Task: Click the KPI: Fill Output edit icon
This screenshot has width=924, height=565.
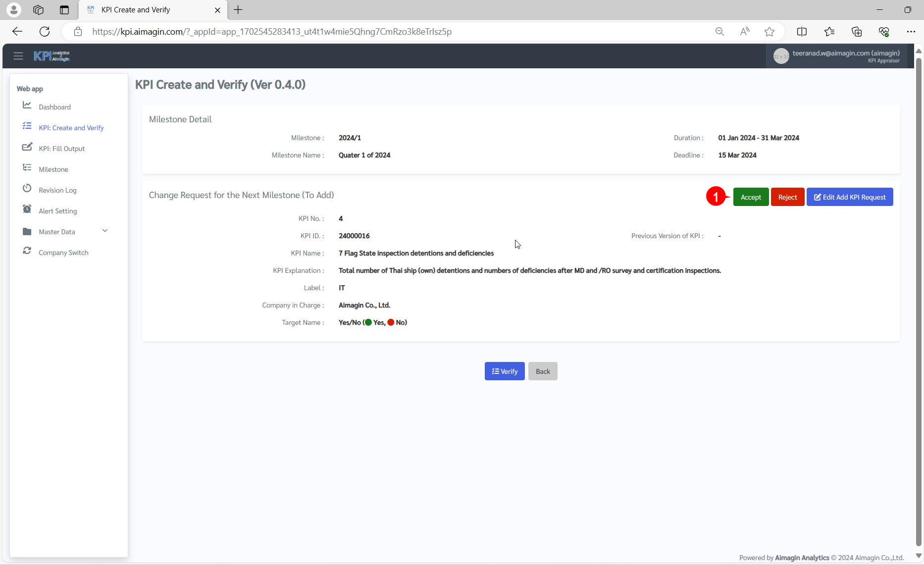Action: 27,147
